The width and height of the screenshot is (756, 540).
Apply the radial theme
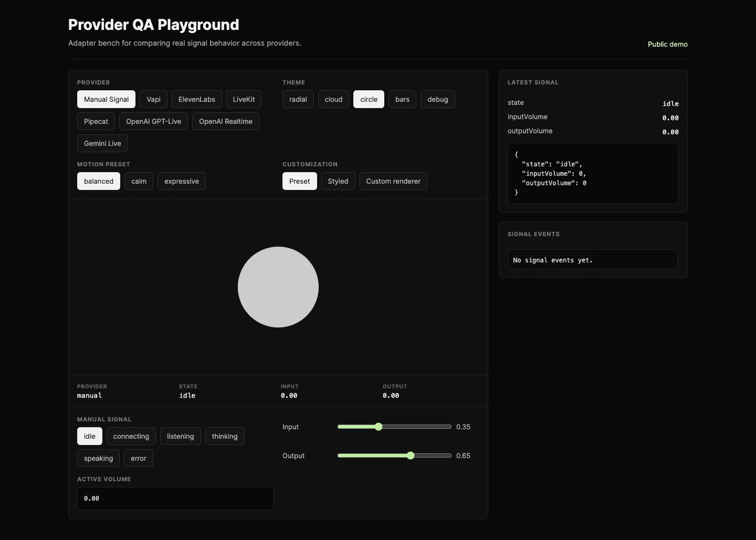[x=298, y=99]
